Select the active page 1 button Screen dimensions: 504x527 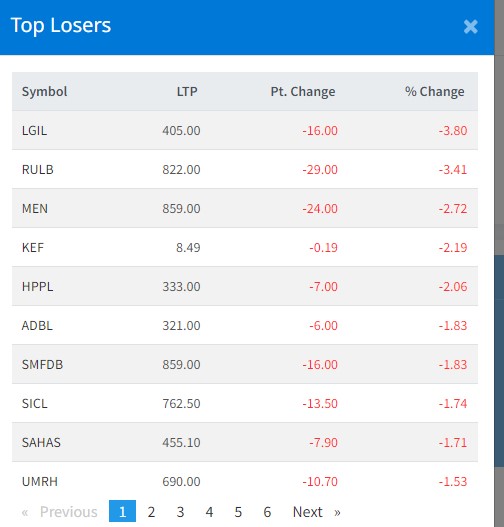point(122,511)
